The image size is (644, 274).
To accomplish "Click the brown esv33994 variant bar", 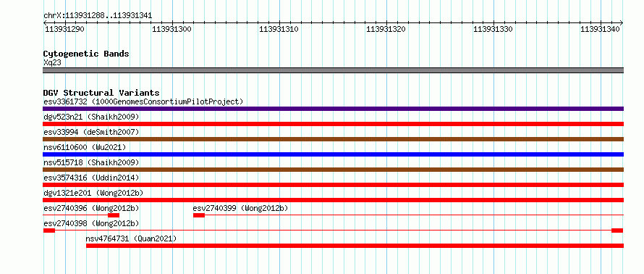I will 333,139.
